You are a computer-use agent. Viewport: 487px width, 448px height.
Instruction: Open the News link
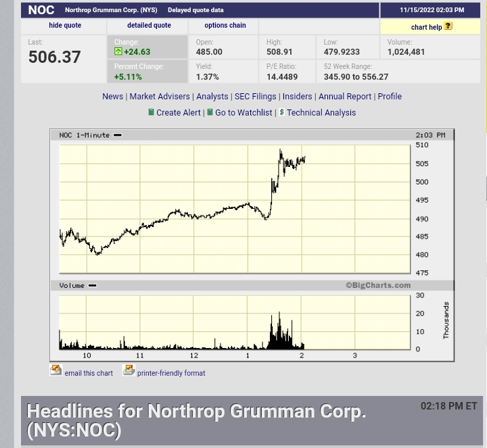click(113, 96)
